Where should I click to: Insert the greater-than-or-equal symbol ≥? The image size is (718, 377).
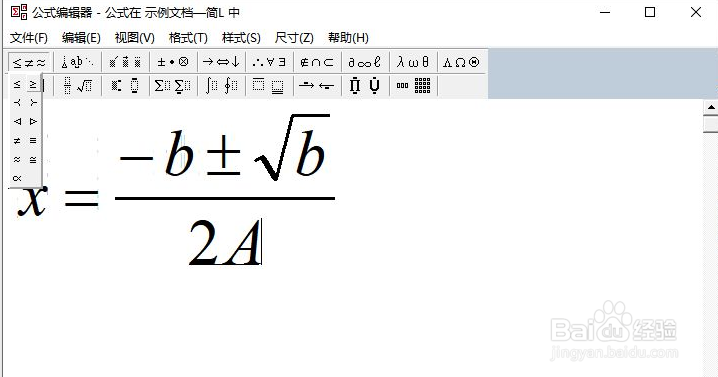33,84
